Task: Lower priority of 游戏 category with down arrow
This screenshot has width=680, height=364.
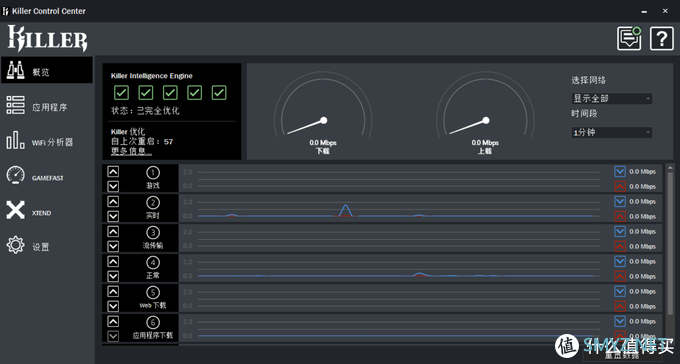Action: (113, 186)
